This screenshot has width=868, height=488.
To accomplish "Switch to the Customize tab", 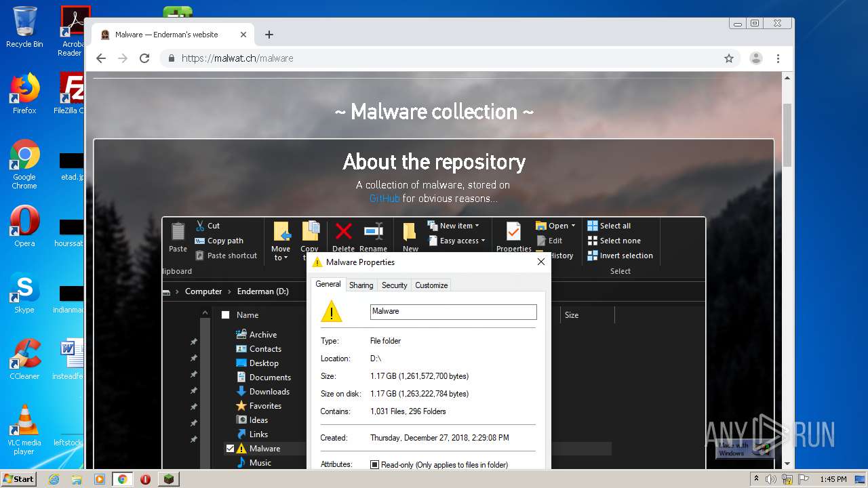I will 431,285.
